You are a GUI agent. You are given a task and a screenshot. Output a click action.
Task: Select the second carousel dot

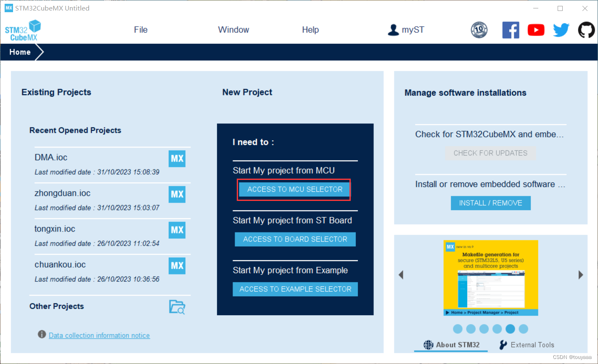tap(471, 329)
